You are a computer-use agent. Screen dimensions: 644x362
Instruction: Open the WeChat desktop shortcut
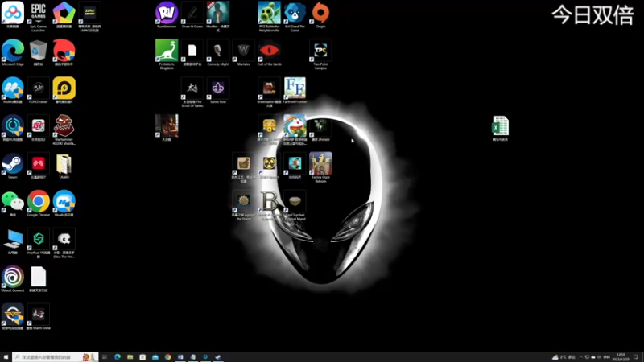[13, 204]
